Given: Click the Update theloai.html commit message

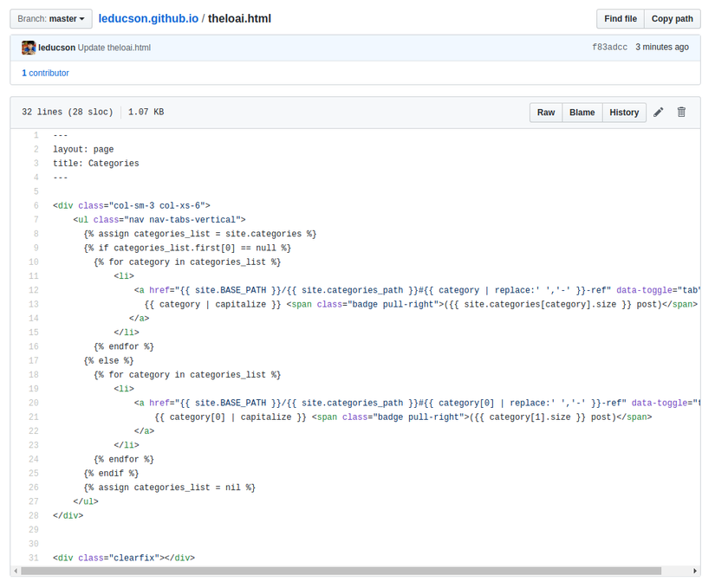Looking at the screenshot, I should [114, 48].
